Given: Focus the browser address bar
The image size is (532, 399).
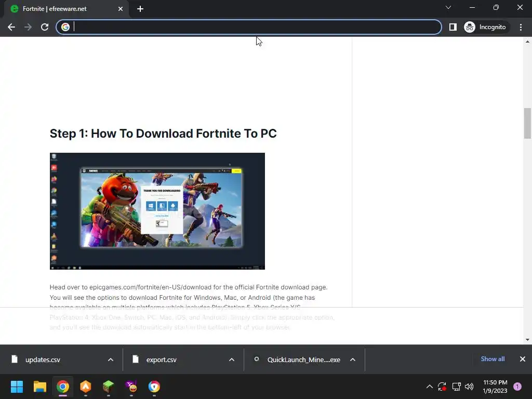Looking at the screenshot, I should tap(249, 27).
